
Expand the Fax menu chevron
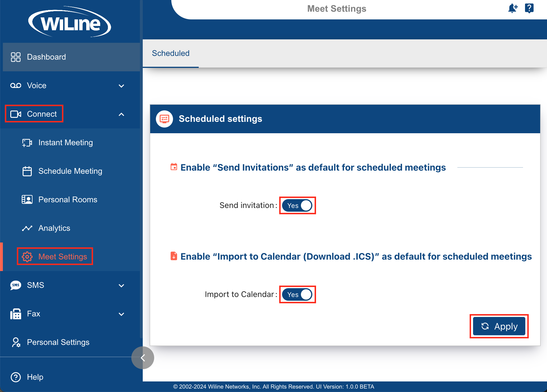pos(121,314)
